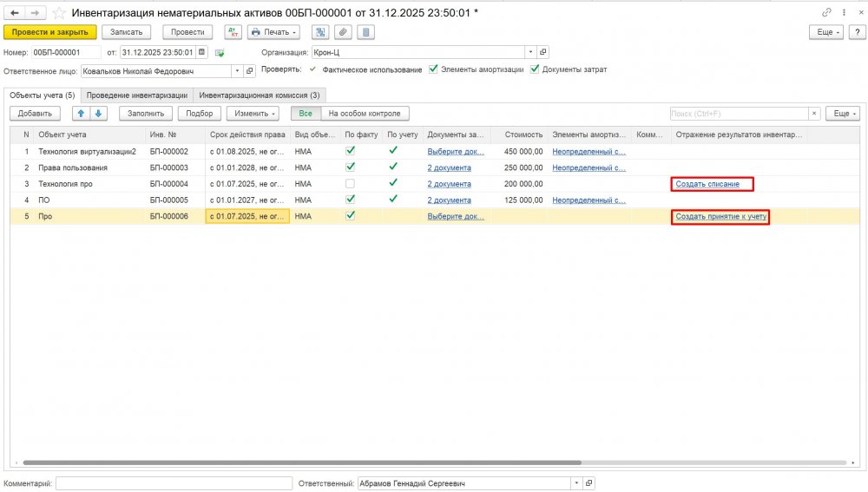Copy document link using chain icon
868x492 pixels.
(x=825, y=12)
